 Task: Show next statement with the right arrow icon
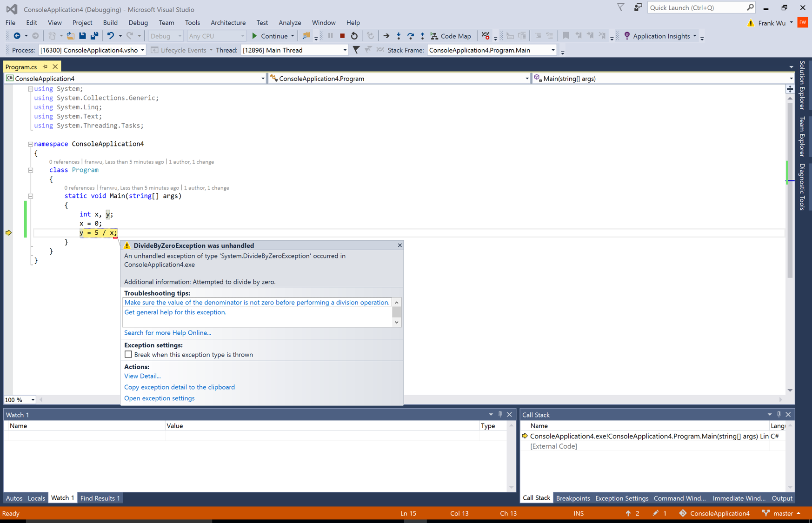tap(386, 36)
